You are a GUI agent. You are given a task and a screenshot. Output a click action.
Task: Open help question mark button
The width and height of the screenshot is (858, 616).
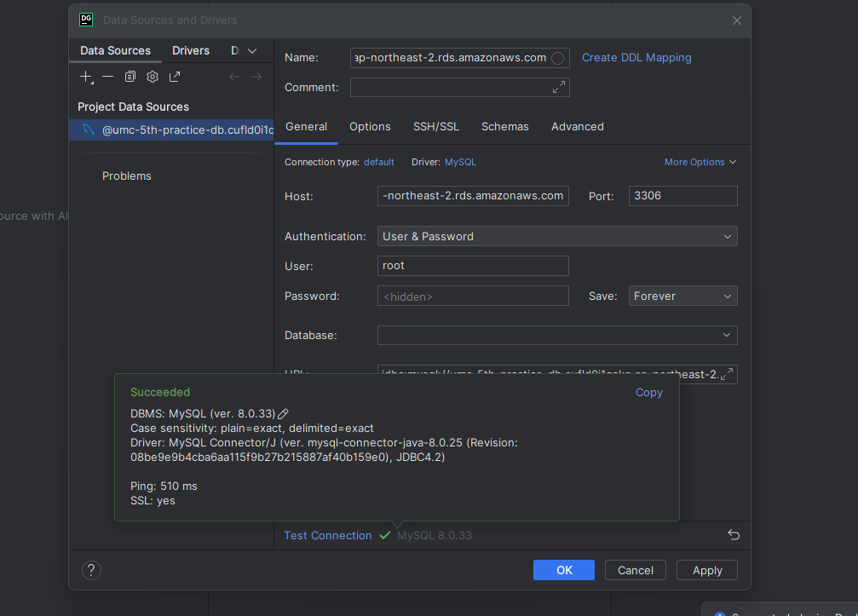tap(91, 571)
